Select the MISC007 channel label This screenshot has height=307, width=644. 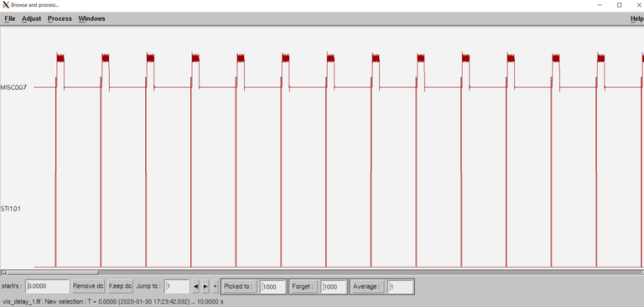13,87
